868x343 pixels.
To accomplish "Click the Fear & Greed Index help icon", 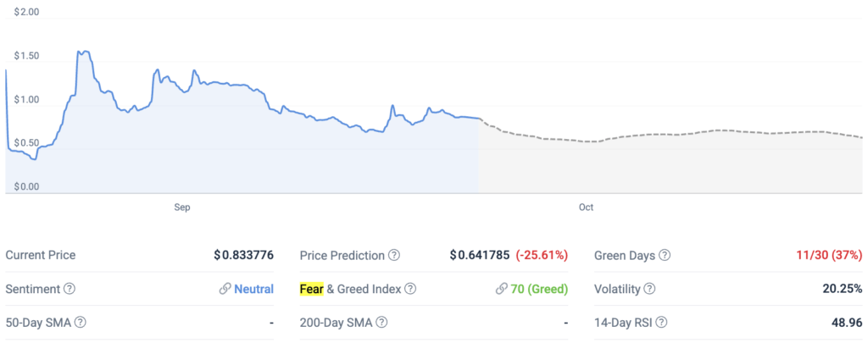I will (x=410, y=289).
